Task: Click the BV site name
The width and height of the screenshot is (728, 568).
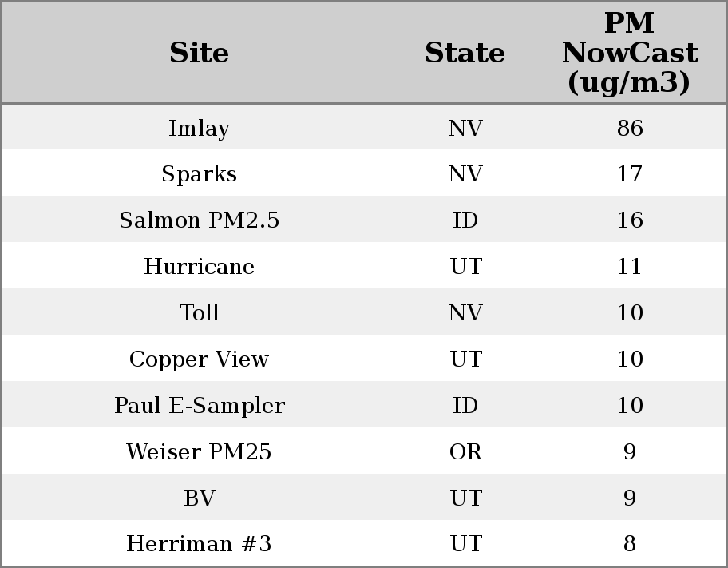Action: [199, 498]
